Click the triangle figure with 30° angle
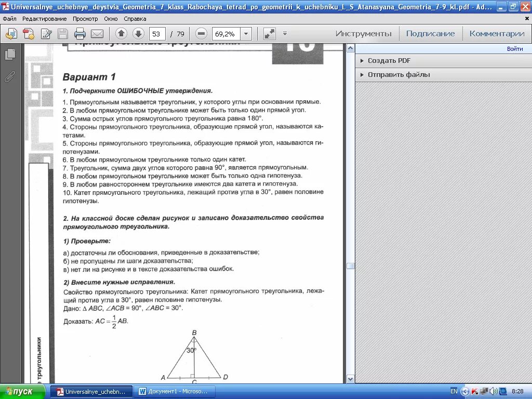This screenshot has width=532, height=399. (194, 356)
